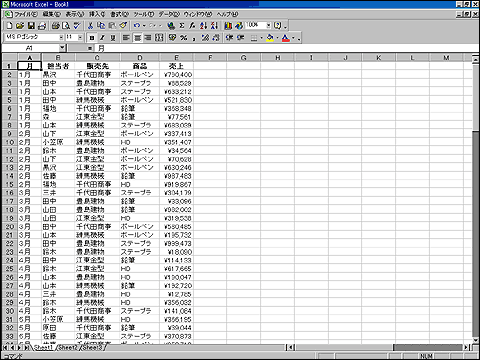
Task: Sort ascending with the A-Z icon
Action: tap(203, 26)
